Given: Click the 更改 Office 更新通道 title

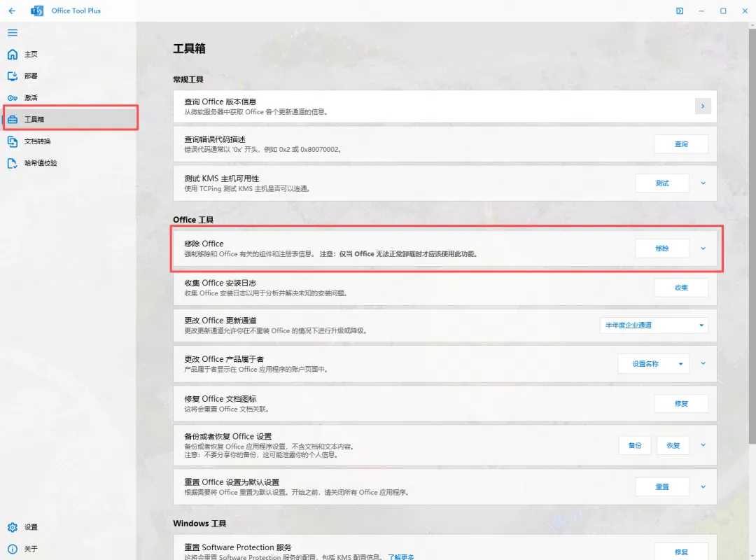Looking at the screenshot, I should 220,321.
